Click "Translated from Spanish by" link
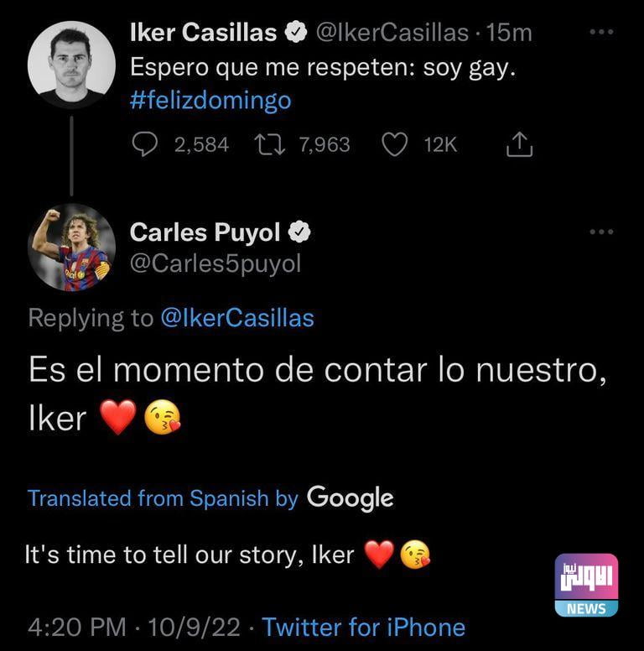 coord(163,498)
